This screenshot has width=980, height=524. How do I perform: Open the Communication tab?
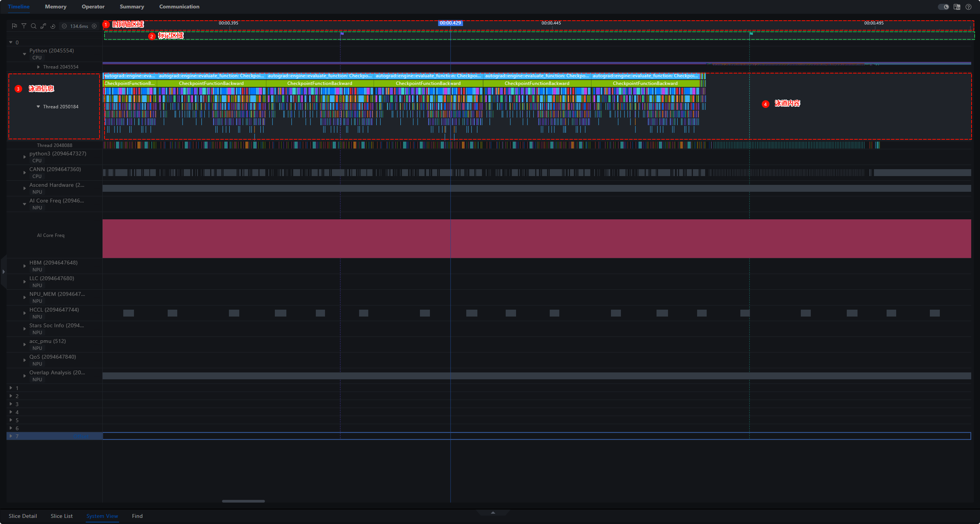[179, 7]
